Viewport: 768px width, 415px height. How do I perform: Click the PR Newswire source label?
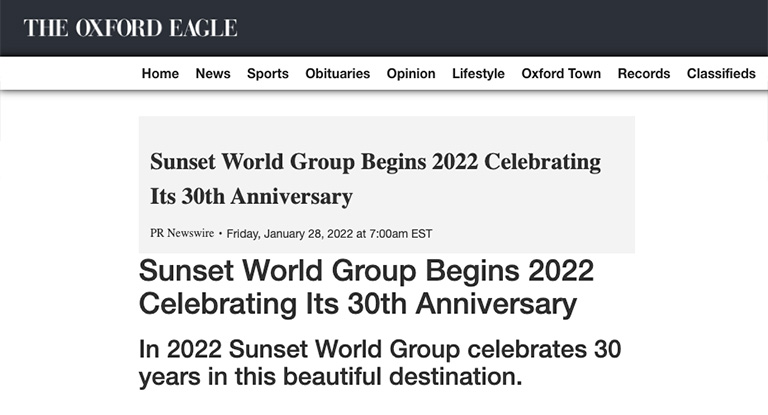click(x=181, y=233)
